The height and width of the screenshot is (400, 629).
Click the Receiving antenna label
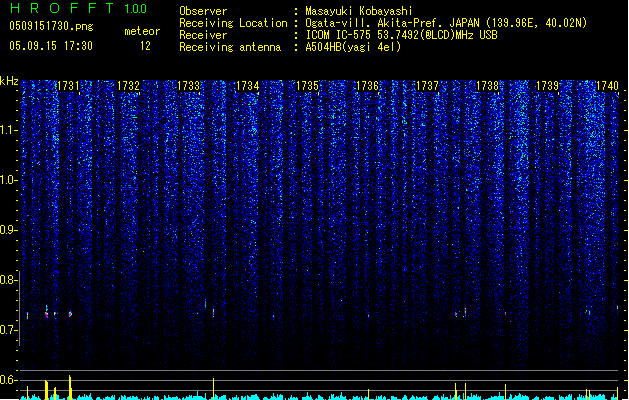(x=230, y=47)
